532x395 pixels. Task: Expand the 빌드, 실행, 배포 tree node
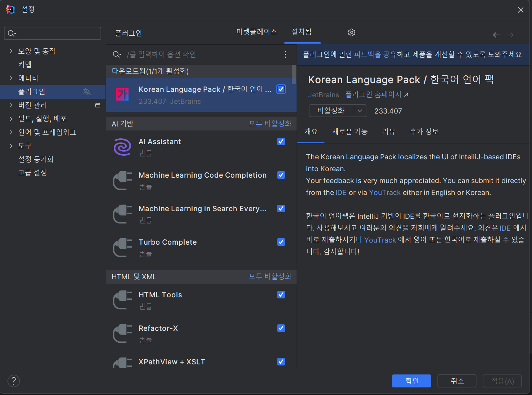[11, 119]
